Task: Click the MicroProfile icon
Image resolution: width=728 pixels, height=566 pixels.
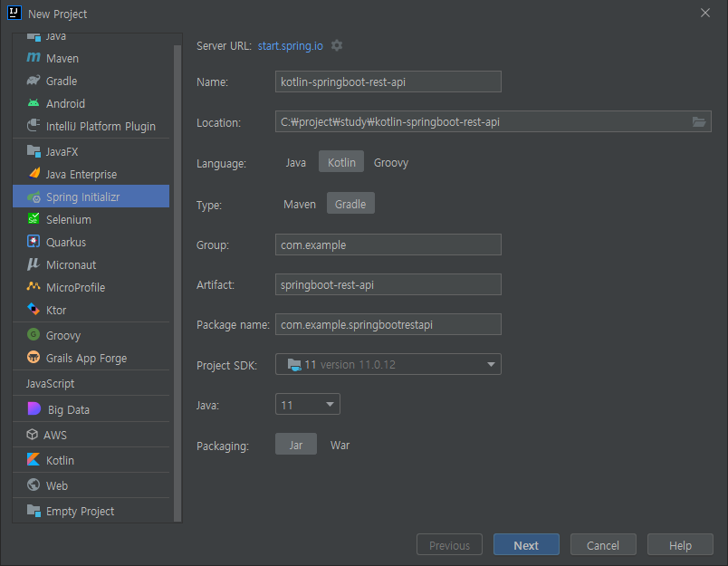Action: (x=34, y=286)
